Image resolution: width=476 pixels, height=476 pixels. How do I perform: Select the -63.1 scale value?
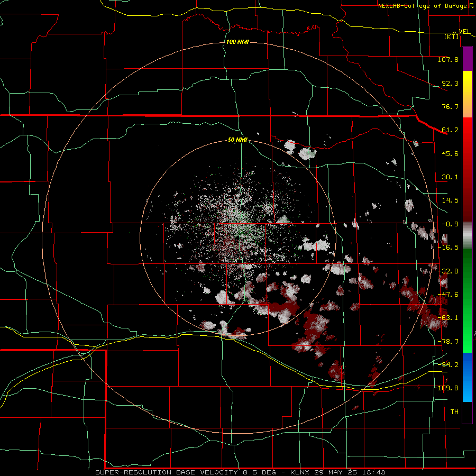click(x=448, y=318)
